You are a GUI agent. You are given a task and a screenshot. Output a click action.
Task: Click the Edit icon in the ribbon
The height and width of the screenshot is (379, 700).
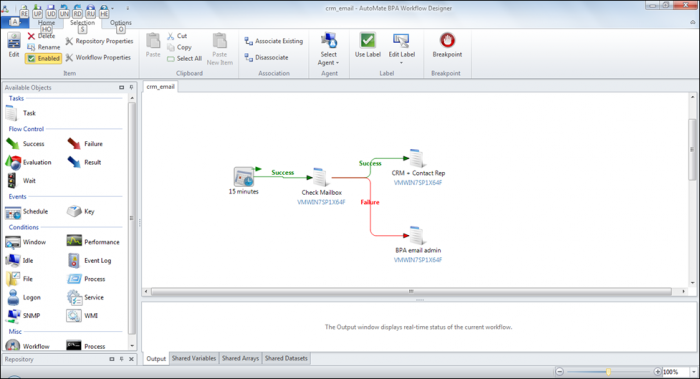(14, 45)
